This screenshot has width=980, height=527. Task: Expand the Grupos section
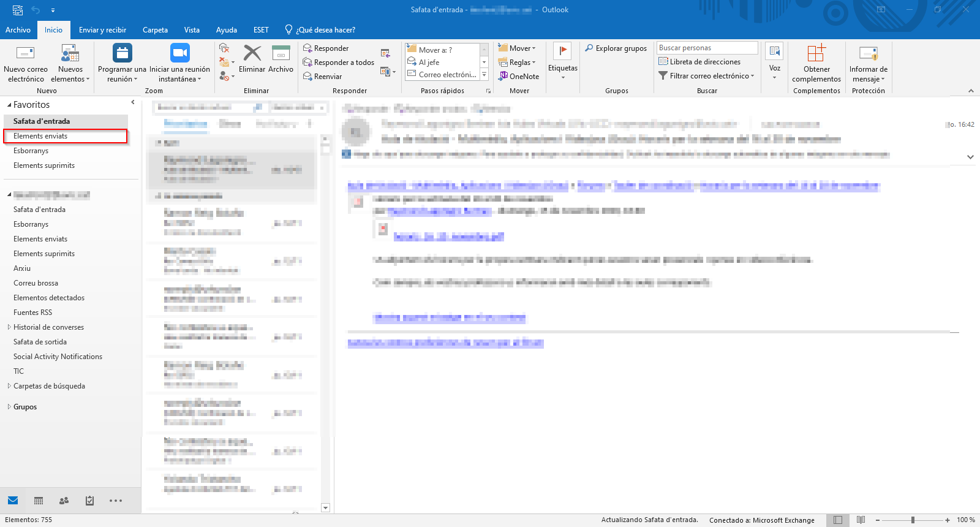[x=9, y=407]
